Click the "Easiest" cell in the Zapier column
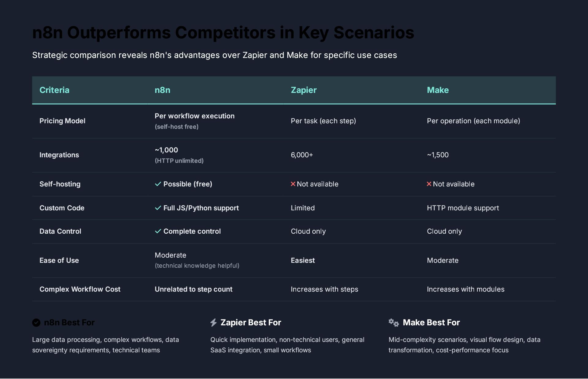Viewport: 588px width, 379px height. pyautogui.click(x=303, y=260)
